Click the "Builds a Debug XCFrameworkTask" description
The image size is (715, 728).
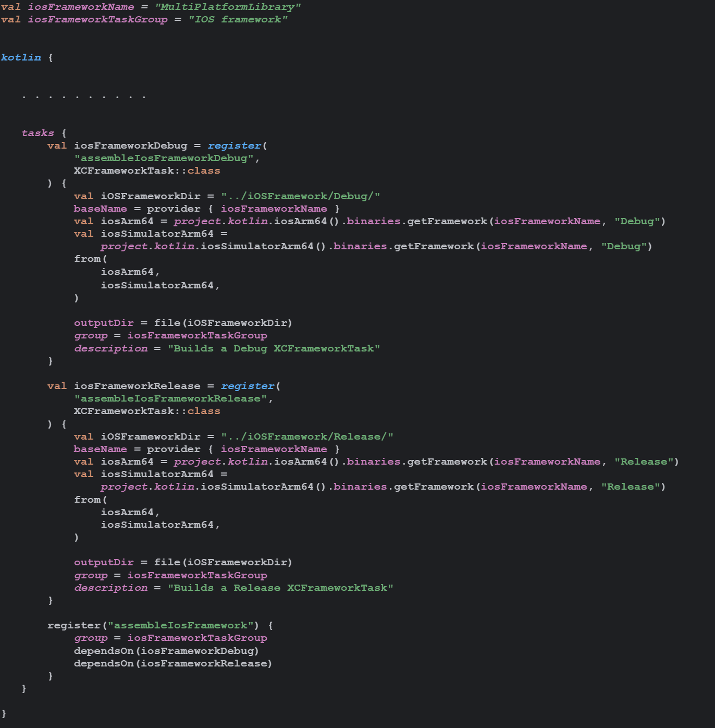tap(274, 348)
